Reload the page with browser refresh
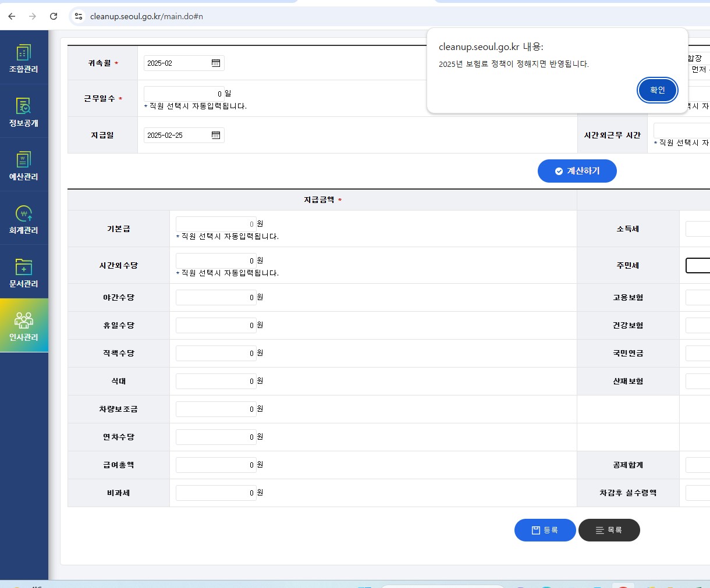 coord(54,16)
